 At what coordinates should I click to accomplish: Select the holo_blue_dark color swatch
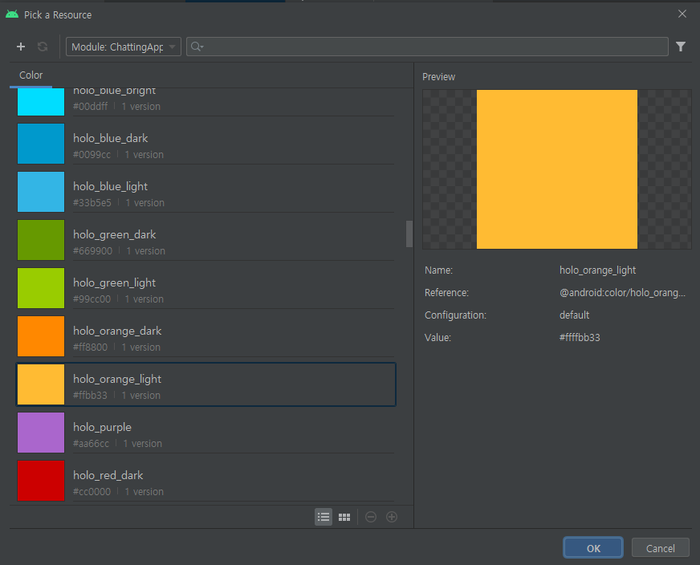pyautogui.click(x=41, y=144)
